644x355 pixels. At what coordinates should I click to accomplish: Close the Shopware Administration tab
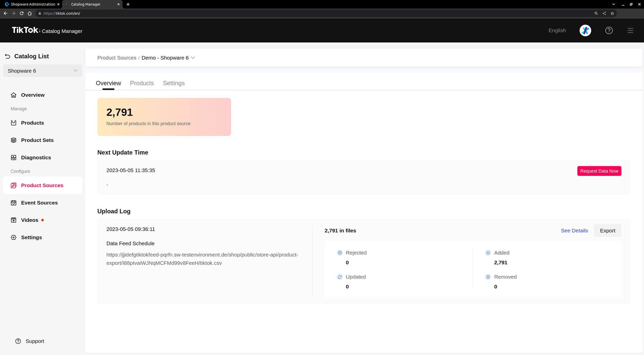(x=58, y=4)
